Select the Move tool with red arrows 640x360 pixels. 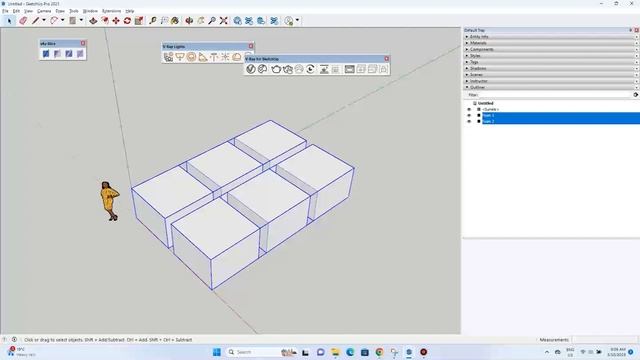tap(116, 20)
